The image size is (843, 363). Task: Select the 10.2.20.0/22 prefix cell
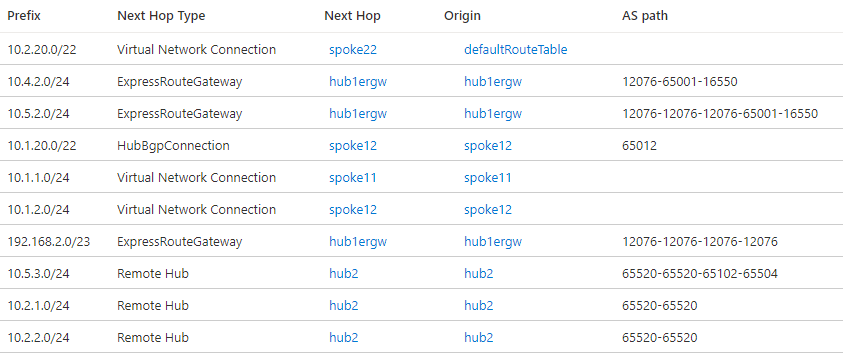pyautogui.click(x=42, y=49)
